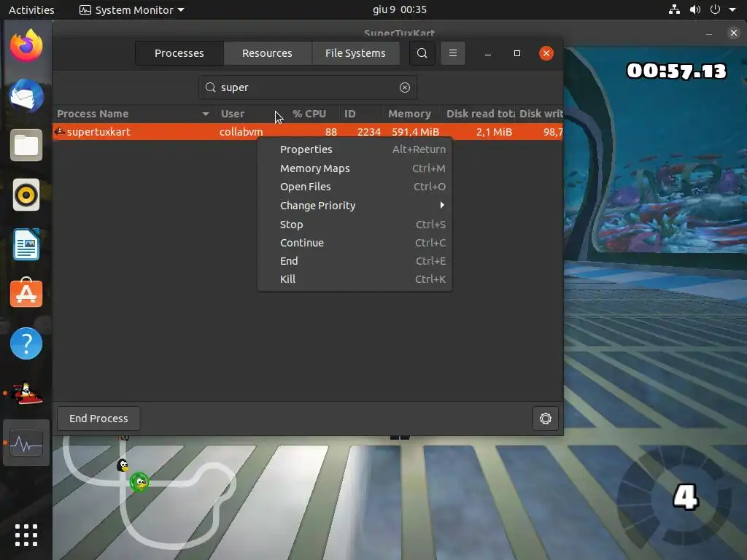Open the volume indicator in top bar
The width and height of the screenshot is (747, 560).
[x=695, y=9]
